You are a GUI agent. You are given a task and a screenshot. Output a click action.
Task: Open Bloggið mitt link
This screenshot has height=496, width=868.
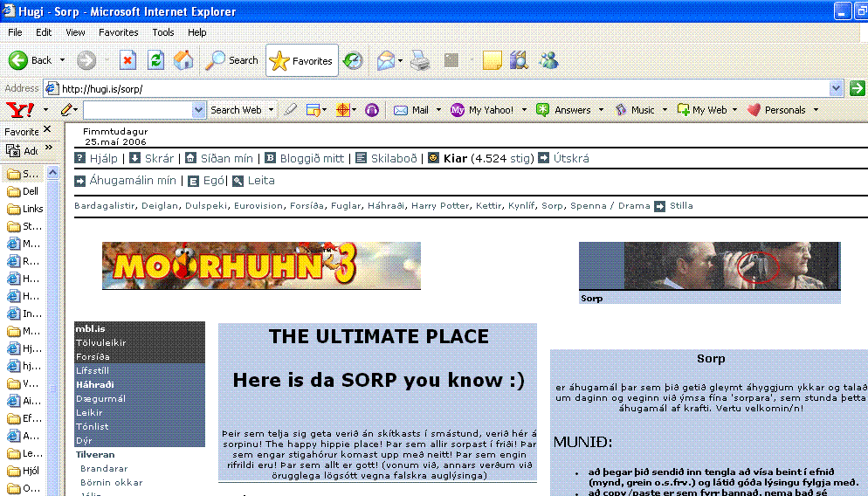[312, 158]
